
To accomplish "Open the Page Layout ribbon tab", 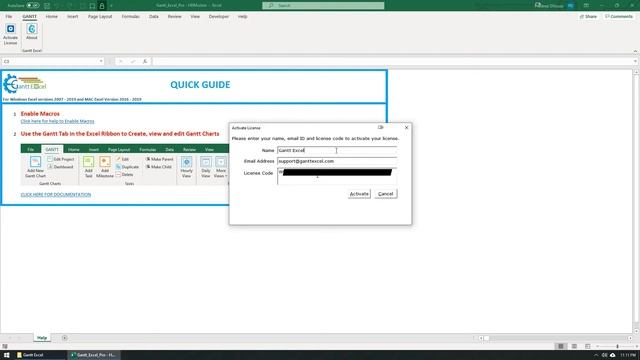I will pos(100,17).
